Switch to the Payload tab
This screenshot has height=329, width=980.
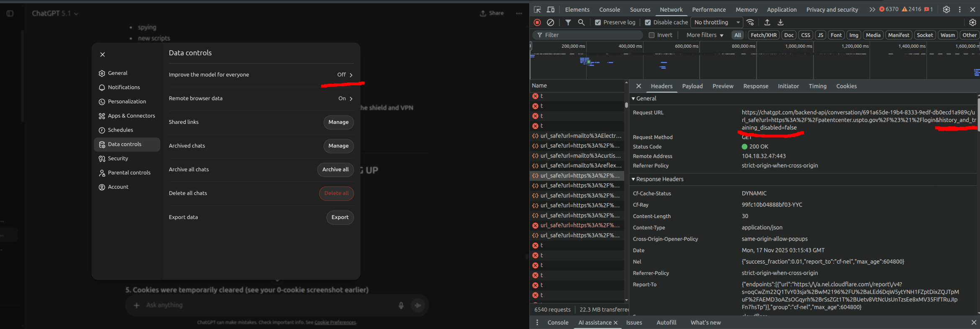click(x=692, y=86)
